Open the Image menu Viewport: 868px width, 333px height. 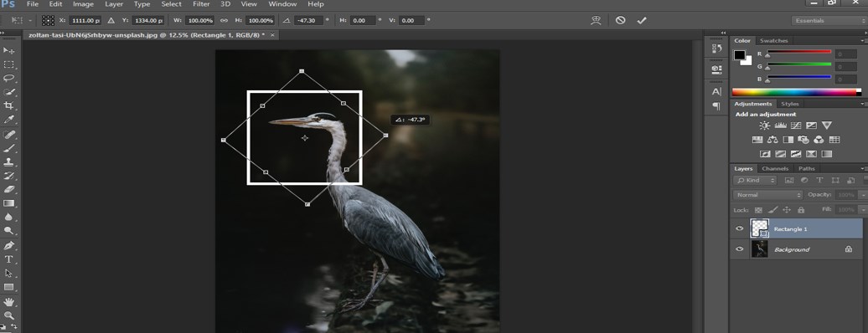84,4
